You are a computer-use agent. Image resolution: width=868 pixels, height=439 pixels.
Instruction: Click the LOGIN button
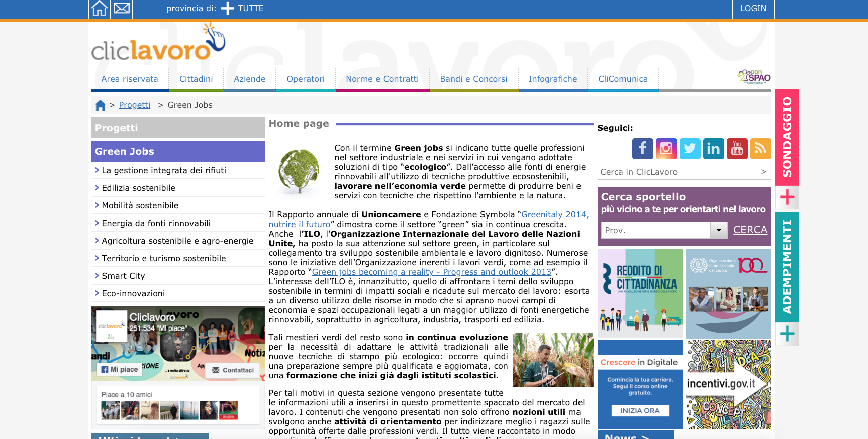(x=753, y=9)
